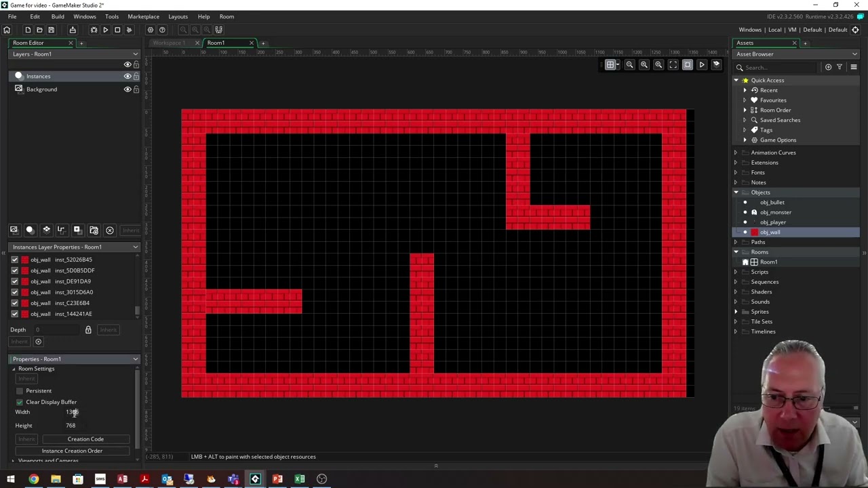
Task: Create a new project via toolbar icon
Action: pyautogui.click(x=28, y=30)
